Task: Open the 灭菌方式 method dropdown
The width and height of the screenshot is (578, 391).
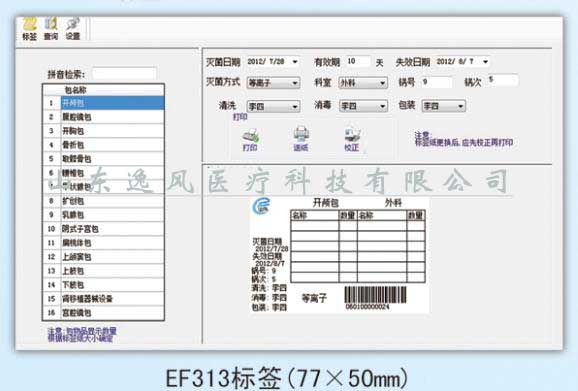Action: (273, 83)
